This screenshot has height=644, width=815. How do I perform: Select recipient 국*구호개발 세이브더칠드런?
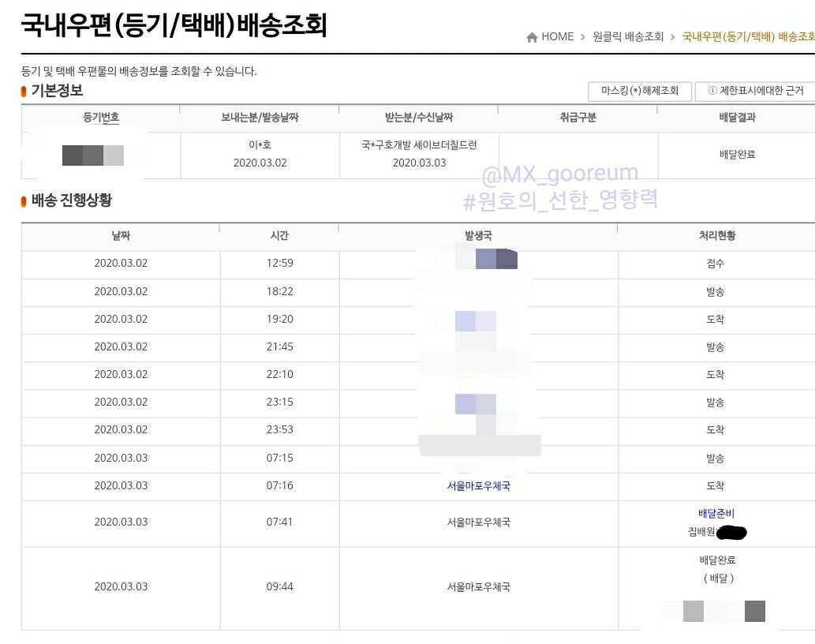419,145
